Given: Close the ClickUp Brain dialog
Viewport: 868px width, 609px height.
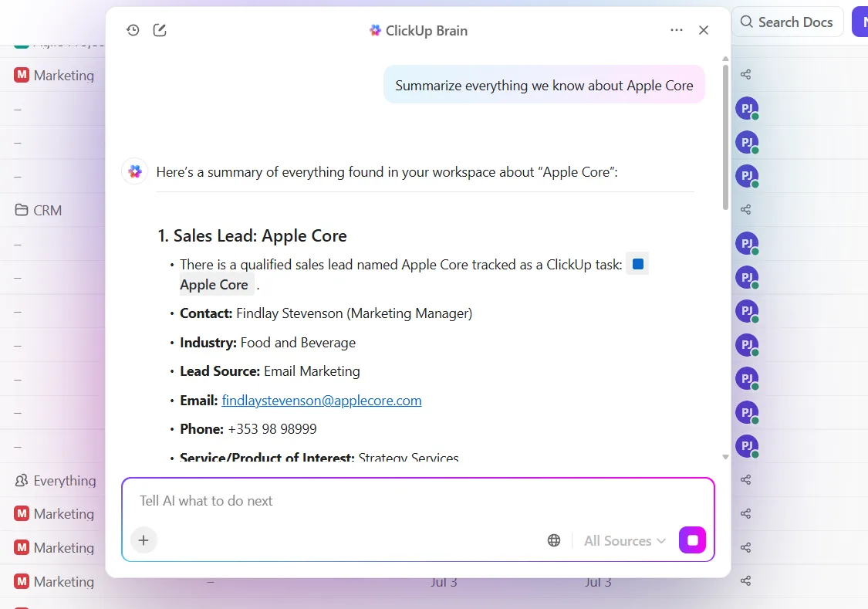Looking at the screenshot, I should click(x=704, y=30).
